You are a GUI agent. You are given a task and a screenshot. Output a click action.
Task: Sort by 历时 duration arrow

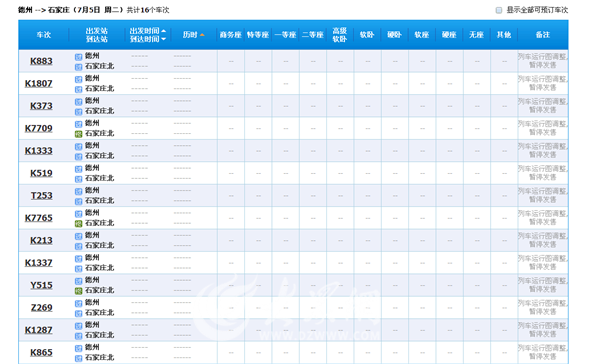click(202, 35)
